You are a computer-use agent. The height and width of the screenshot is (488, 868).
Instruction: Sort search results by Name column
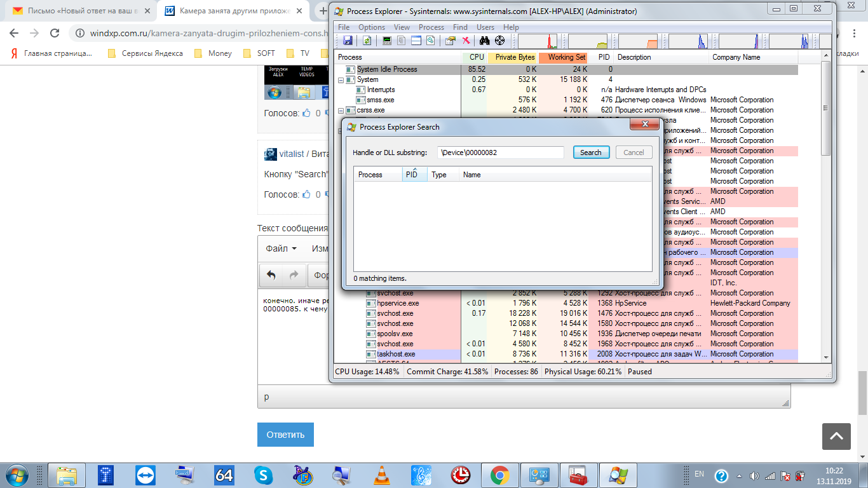555,175
